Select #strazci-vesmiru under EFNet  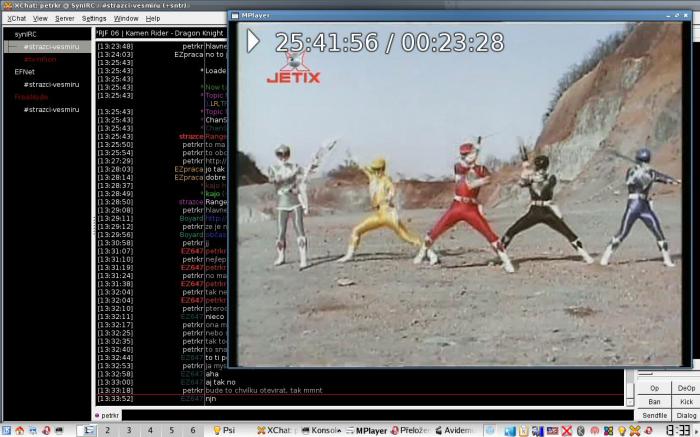[51, 84]
